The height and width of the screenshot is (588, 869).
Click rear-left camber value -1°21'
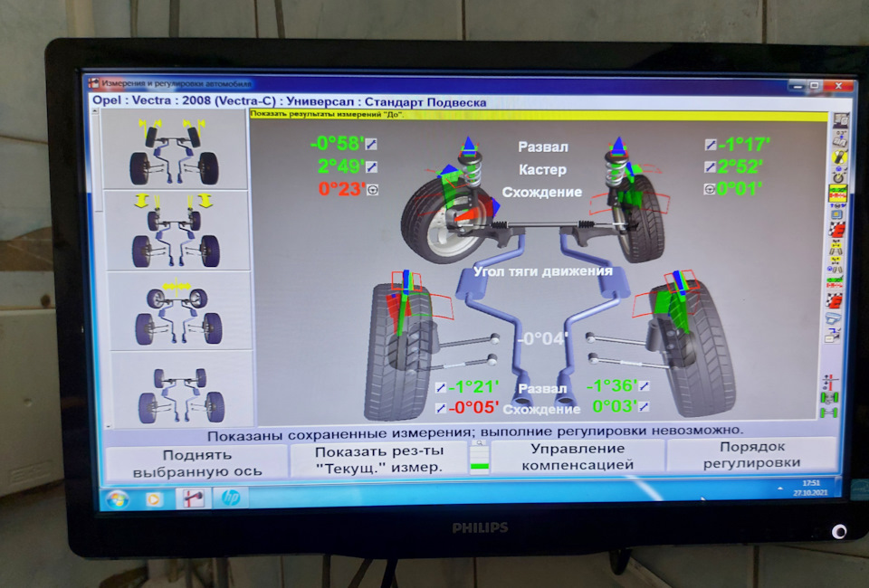473,386
